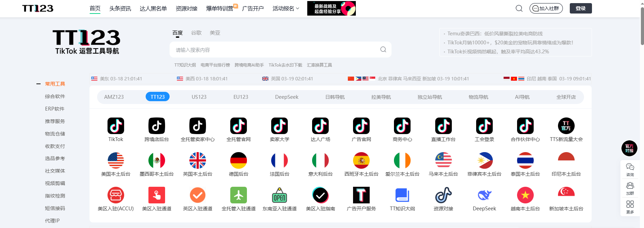Viewport: 644px width, 228px height.
Task: Open 德国后台 German flag icon
Action: [x=239, y=160]
